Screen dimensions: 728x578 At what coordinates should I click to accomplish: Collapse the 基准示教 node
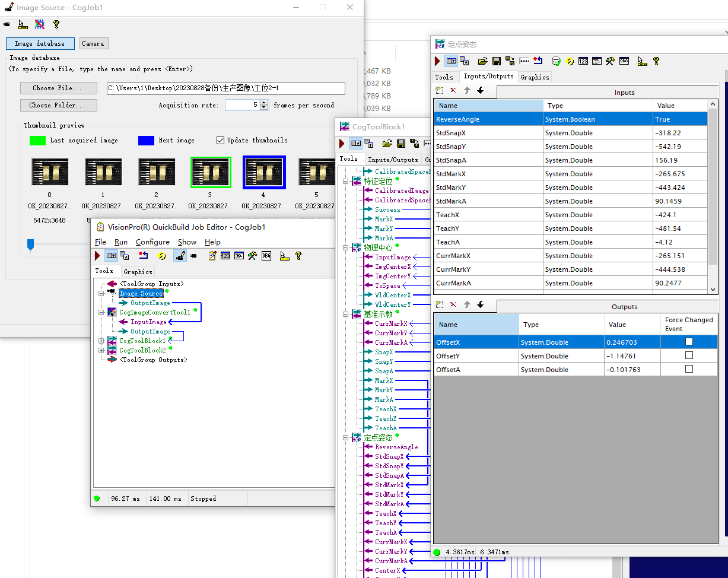click(x=346, y=314)
